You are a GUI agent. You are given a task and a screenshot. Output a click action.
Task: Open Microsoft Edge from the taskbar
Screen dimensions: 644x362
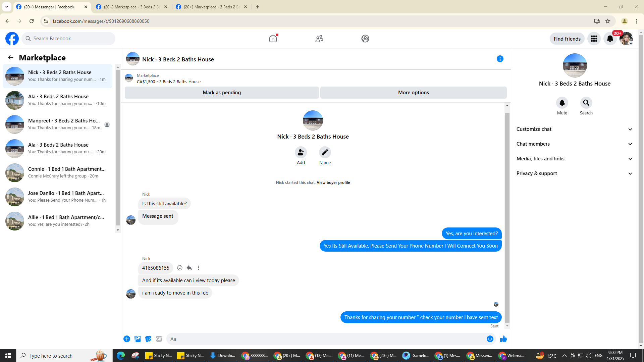pyautogui.click(x=121, y=356)
